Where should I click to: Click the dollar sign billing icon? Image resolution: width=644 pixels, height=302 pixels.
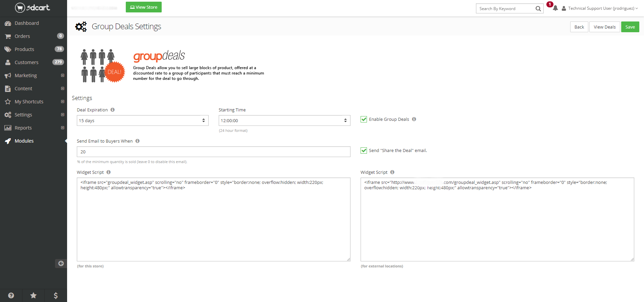click(56, 295)
